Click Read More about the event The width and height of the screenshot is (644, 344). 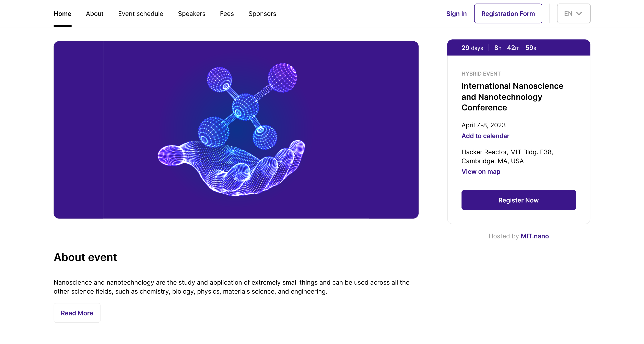(77, 313)
